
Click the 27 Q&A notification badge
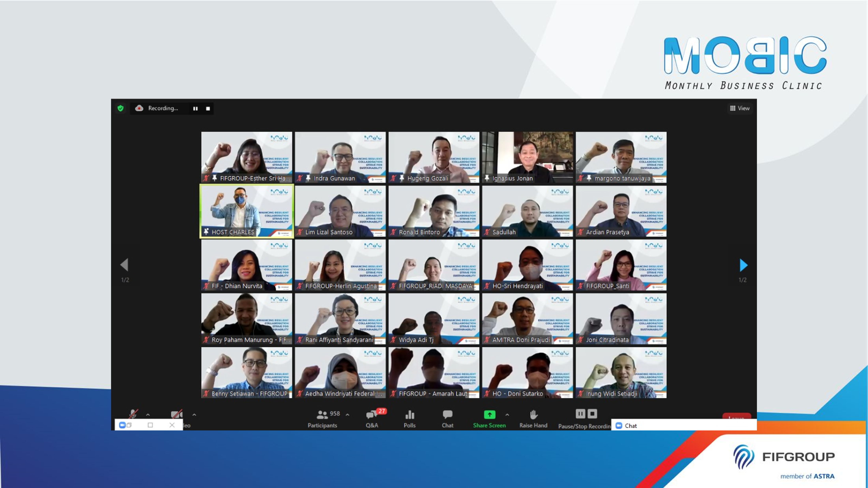coord(382,411)
